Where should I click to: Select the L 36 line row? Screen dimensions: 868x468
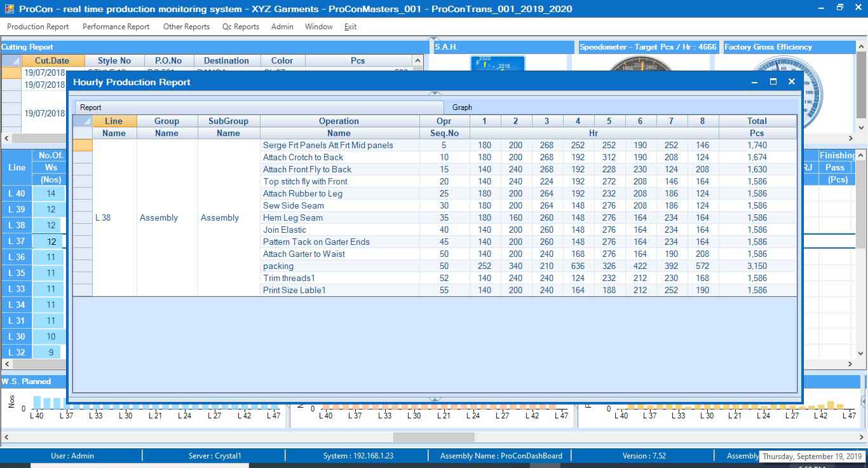pos(17,257)
